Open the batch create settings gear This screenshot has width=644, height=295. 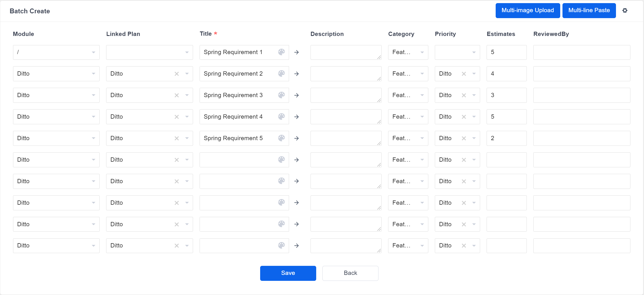click(x=625, y=10)
